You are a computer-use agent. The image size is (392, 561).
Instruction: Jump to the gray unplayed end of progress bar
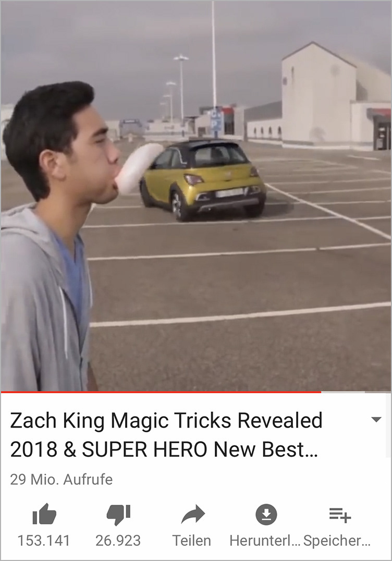coord(356,392)
